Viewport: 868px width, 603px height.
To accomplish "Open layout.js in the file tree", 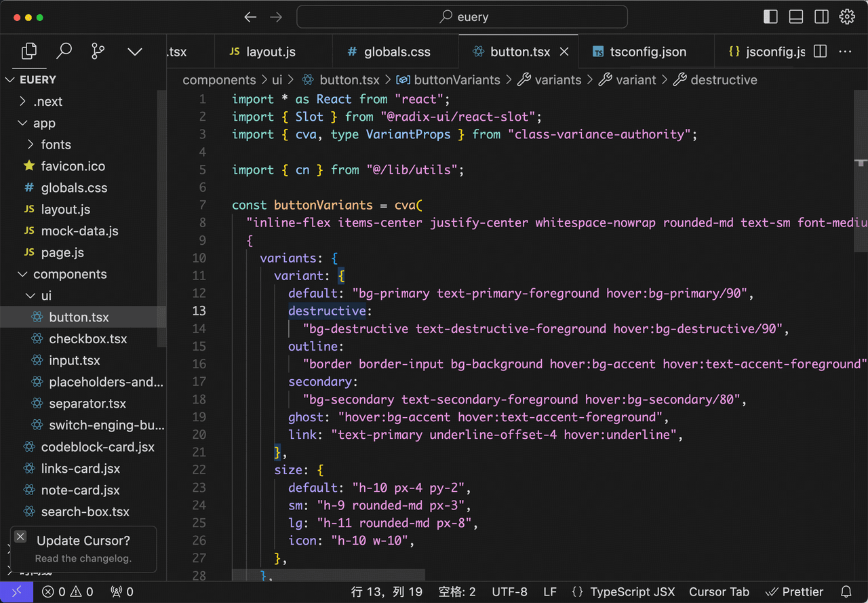I will tap(83, 210).
